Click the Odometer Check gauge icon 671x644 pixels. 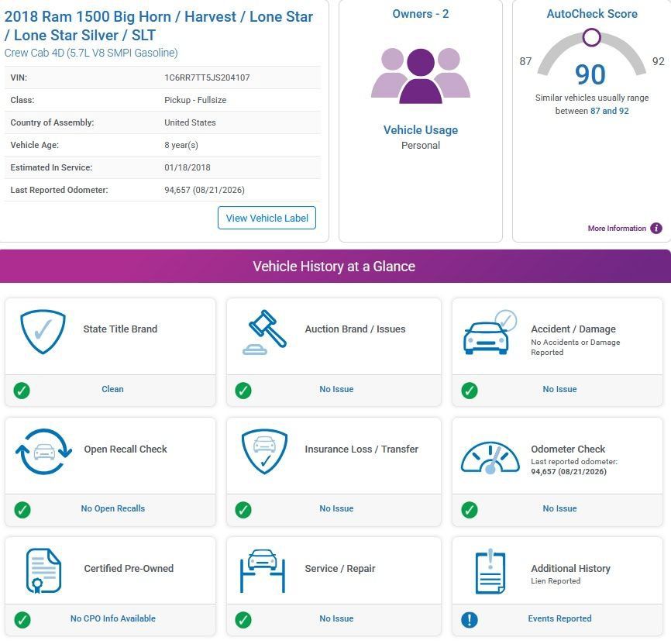(x=490, y=458)
